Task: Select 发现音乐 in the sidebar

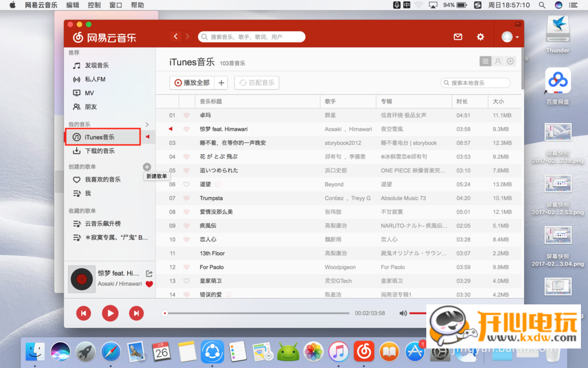Action: click(97, 65)
